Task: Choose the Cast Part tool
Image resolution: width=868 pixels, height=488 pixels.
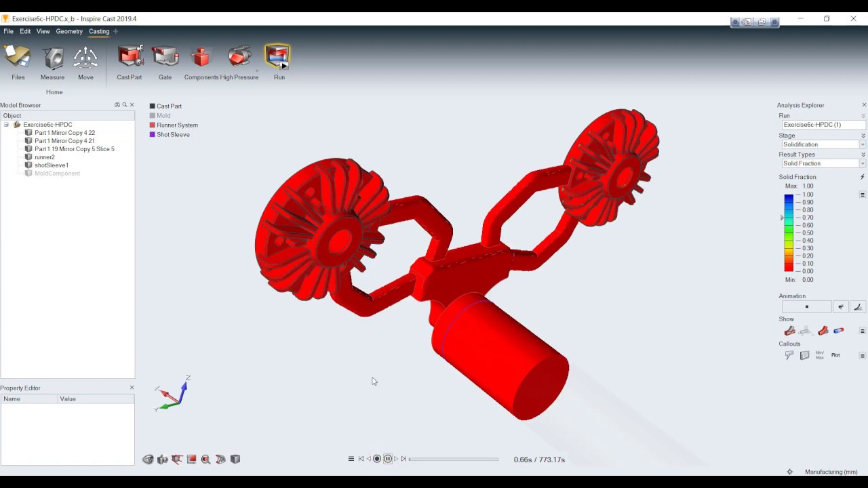Action: pyautogui.click(x=130, y=63)
